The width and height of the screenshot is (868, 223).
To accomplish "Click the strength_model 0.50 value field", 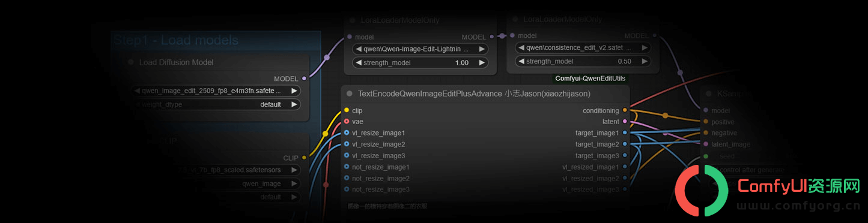I will 583,61.
